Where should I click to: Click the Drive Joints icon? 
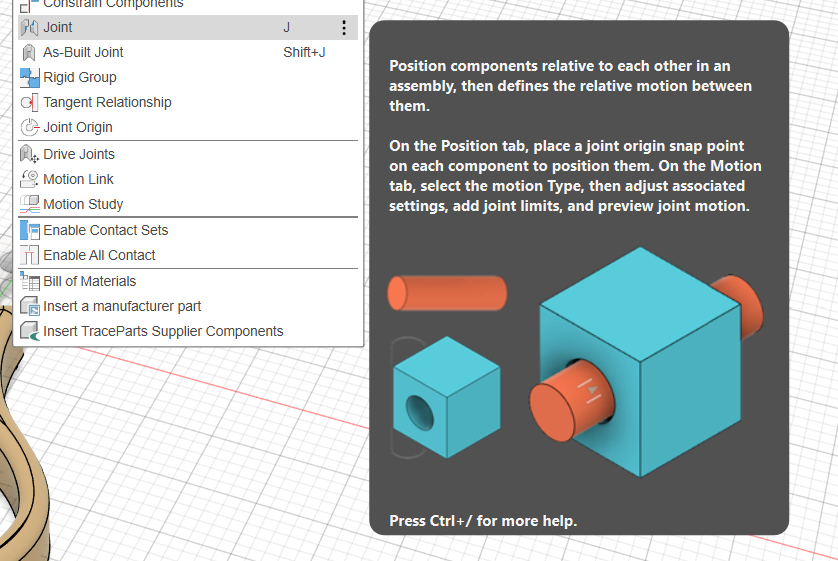point(29,155)
